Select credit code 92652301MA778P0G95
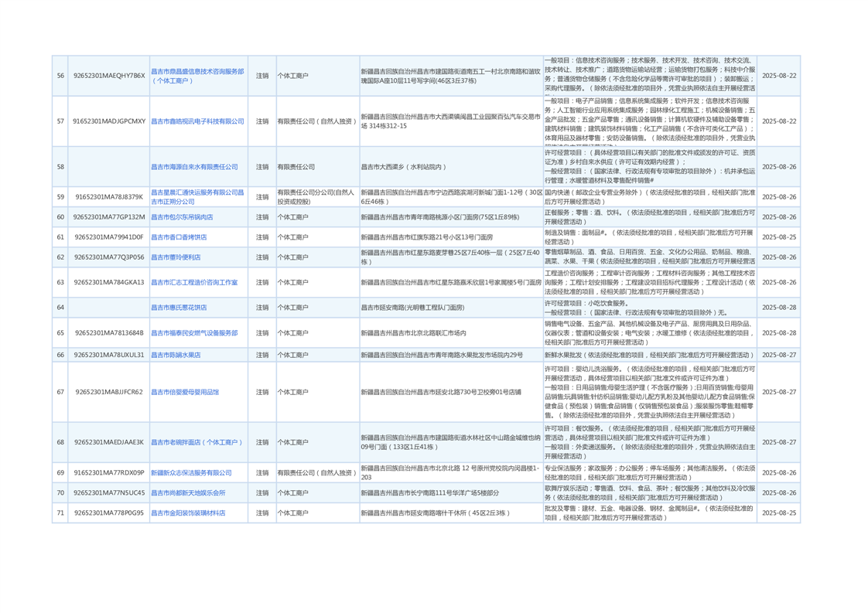Image resolution: width=868 pixels, height=613 pixels. [109, 513]
